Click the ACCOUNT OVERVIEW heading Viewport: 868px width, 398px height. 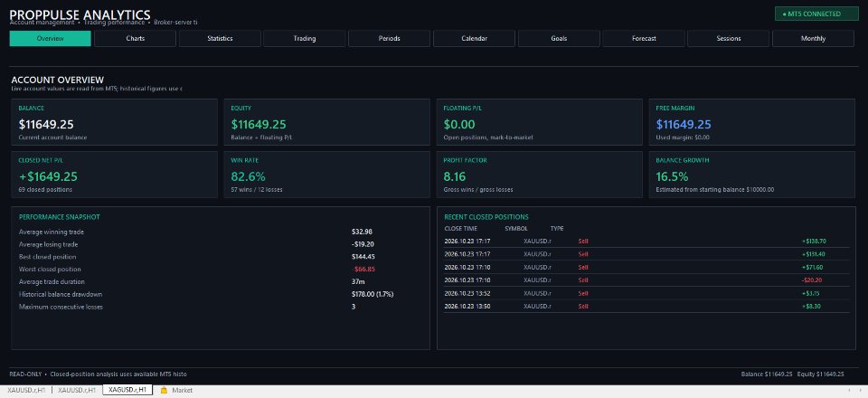point(58,81)
